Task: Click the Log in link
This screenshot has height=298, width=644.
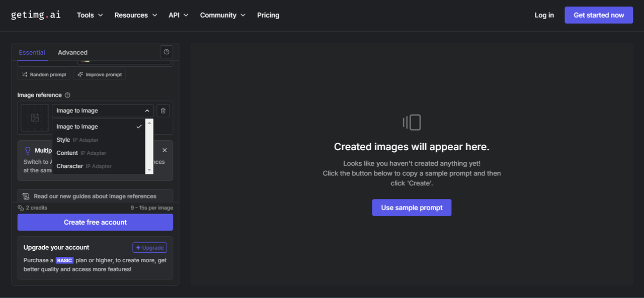Action: pyautogui.click(x=544, y=15)
